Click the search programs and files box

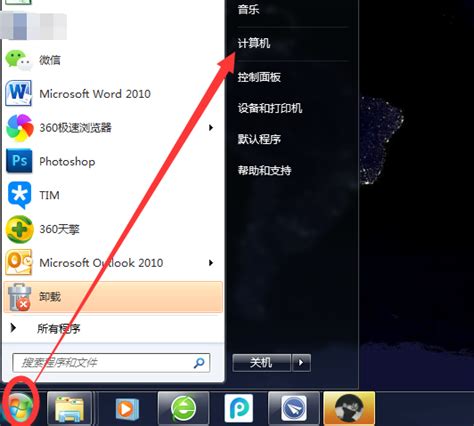[111, 363]
